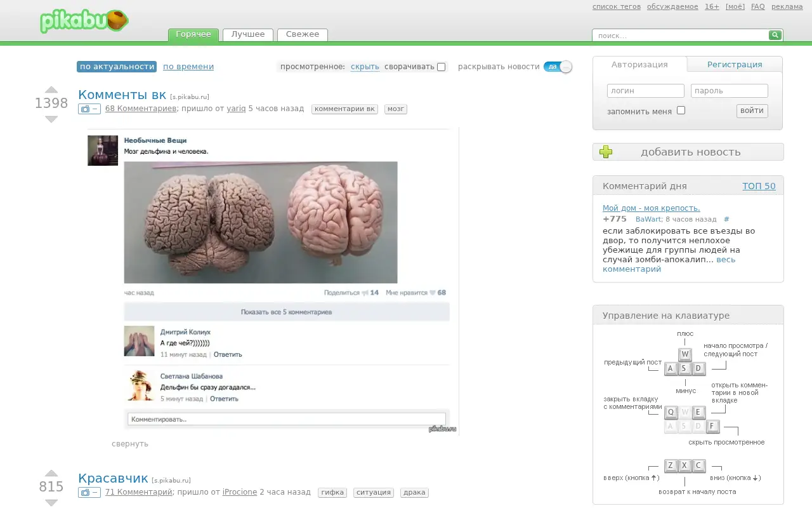The image size is (812, 508).
Task: Collapse image of "Комменты вк" post via camera icon
Action: [89, 109]
